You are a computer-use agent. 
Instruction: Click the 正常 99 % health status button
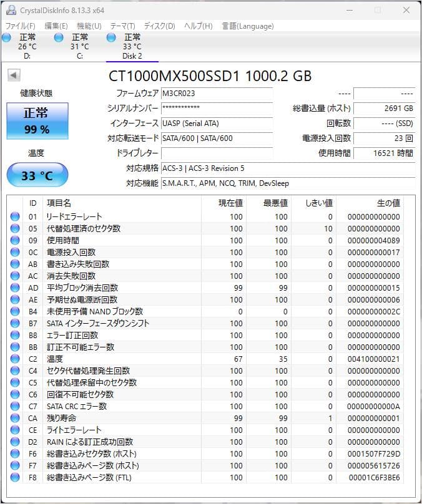click(37, 121)
